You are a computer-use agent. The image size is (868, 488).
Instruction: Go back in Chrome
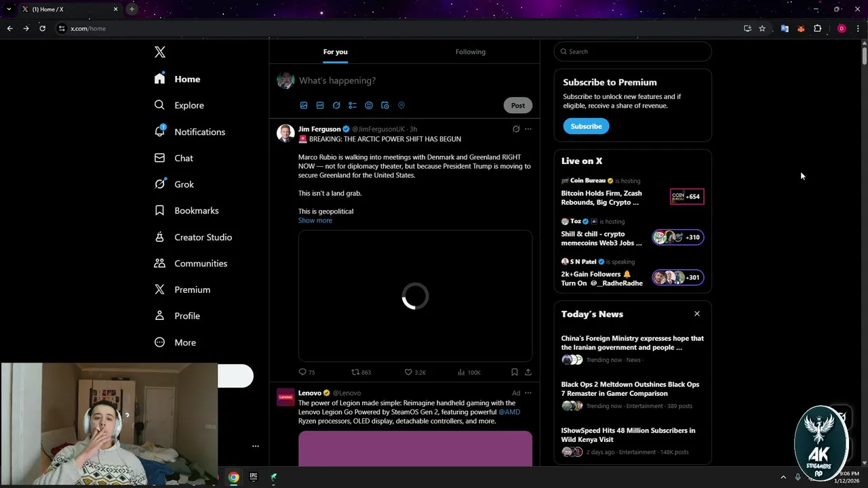(9, 28)
